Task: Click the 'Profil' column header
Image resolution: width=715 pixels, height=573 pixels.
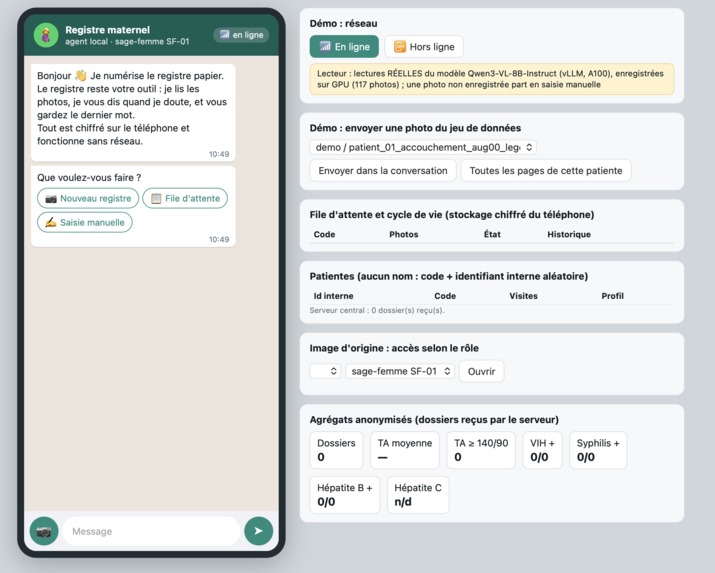Action: [x=612, y=296]
